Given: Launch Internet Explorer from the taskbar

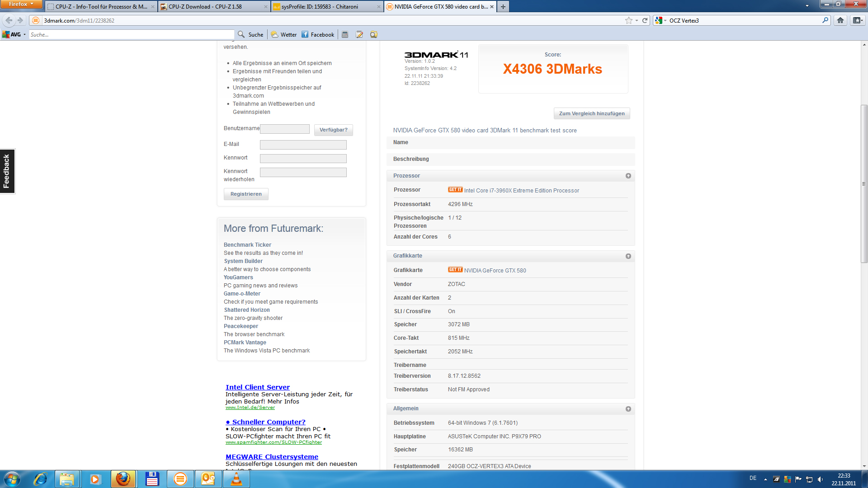Looking at the screenshot, I should 41,479.
